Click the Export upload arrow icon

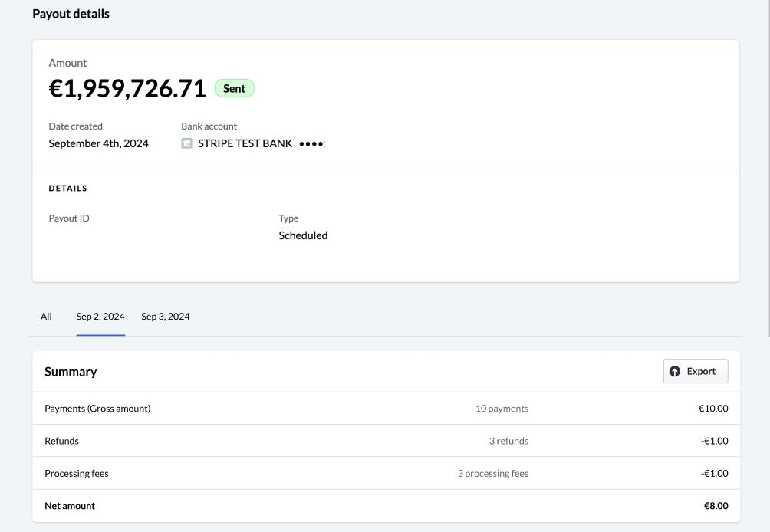pos(674,371)
